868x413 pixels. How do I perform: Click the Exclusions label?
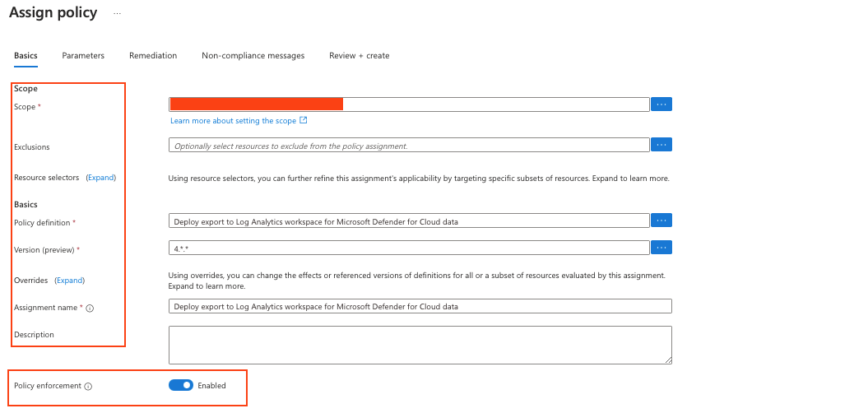[31, 147]
